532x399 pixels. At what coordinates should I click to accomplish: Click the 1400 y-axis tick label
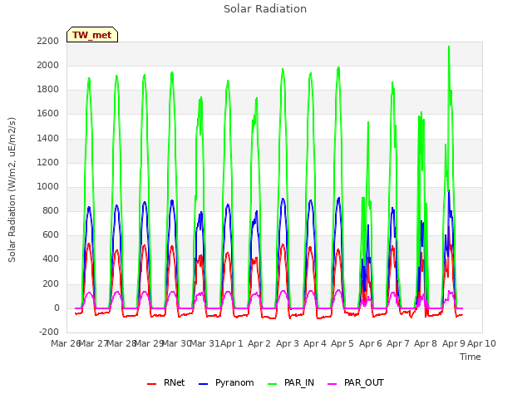point(48,138)
